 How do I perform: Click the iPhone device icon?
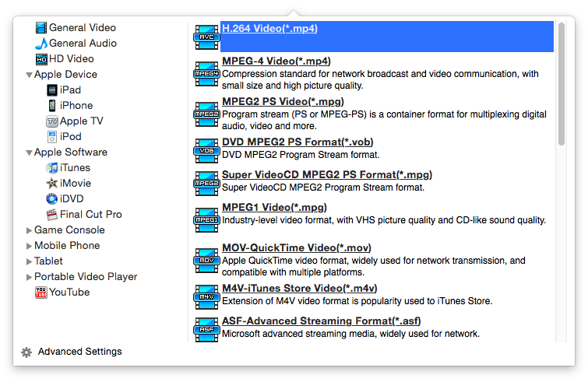pos(52,106)
